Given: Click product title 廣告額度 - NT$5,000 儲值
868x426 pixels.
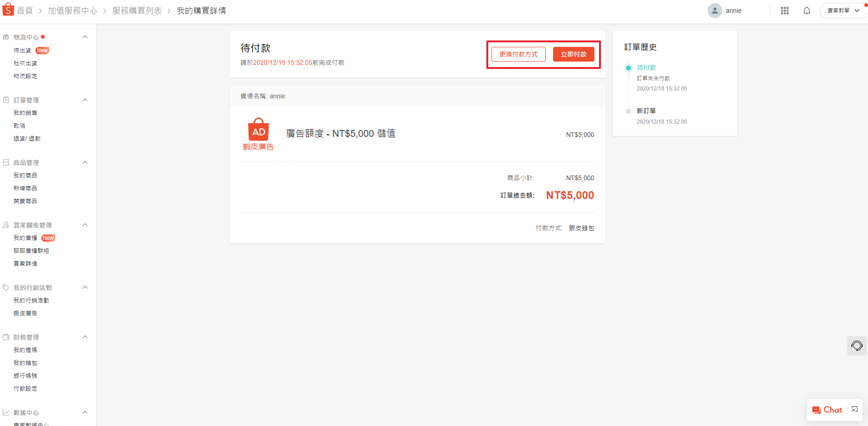Looking at the screenshot, I should [341, 133].
